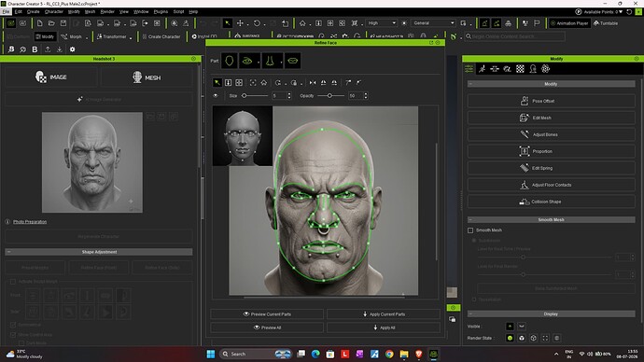Select the move tool in main toolbar

(x=240, y=23)
